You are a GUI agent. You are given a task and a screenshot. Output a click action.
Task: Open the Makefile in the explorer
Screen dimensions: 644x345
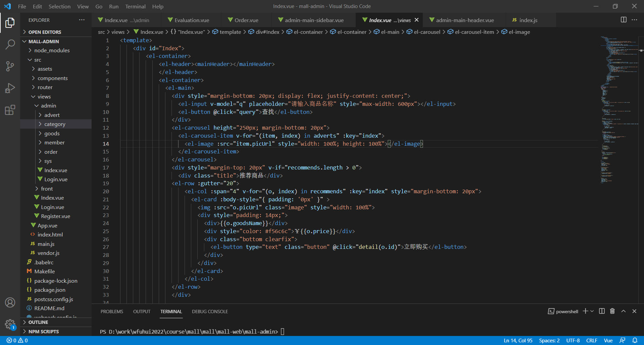click(x=56, y=271)
